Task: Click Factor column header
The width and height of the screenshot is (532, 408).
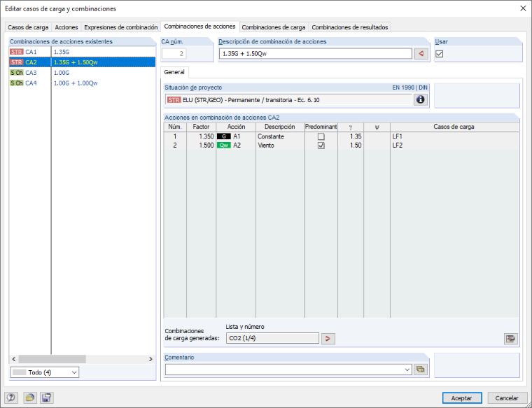Action: click(201, 127)
